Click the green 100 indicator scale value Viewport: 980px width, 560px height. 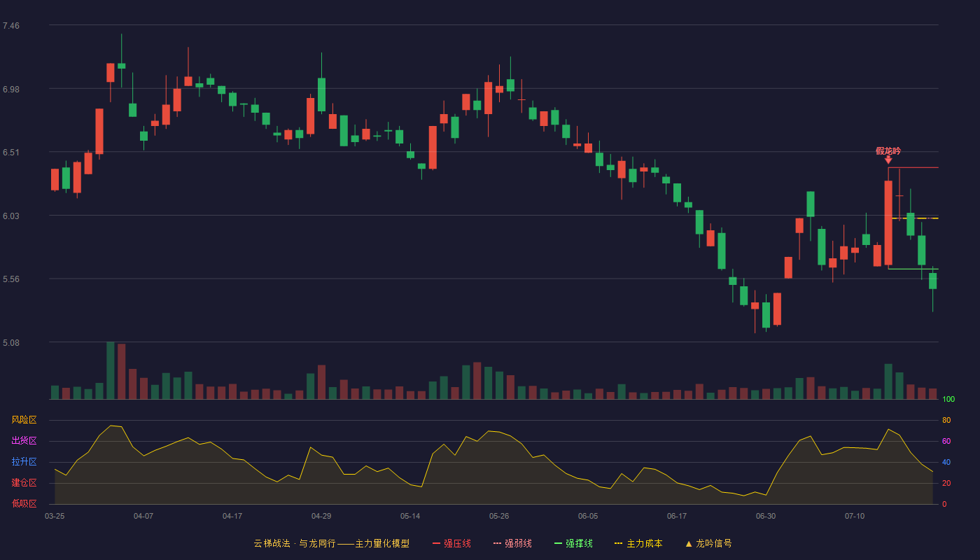[x=948, y=399]
